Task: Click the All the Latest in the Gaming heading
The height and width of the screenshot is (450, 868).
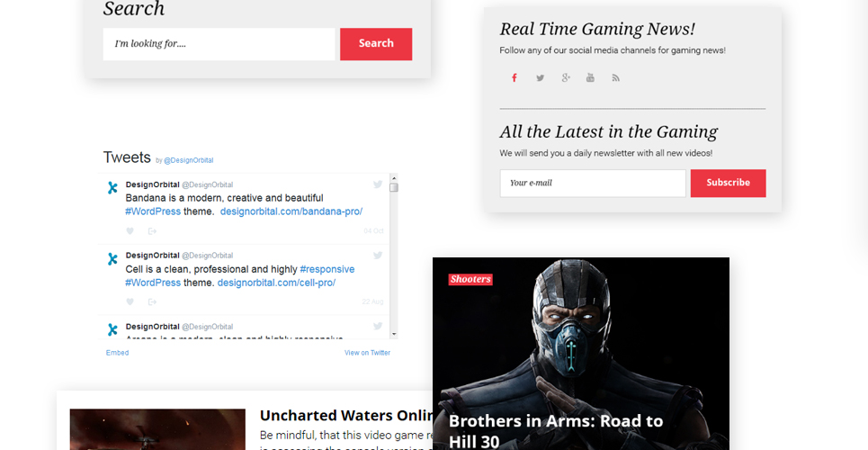Action: (608, 132)
